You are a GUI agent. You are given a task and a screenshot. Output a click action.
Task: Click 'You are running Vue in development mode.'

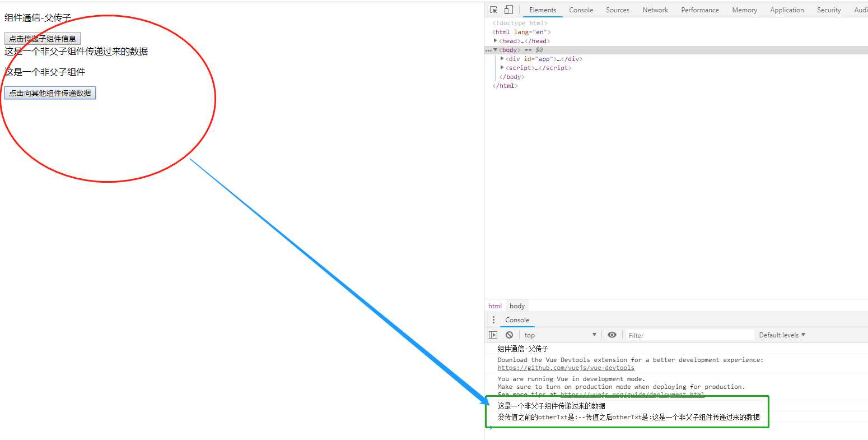tap(571, 379)
